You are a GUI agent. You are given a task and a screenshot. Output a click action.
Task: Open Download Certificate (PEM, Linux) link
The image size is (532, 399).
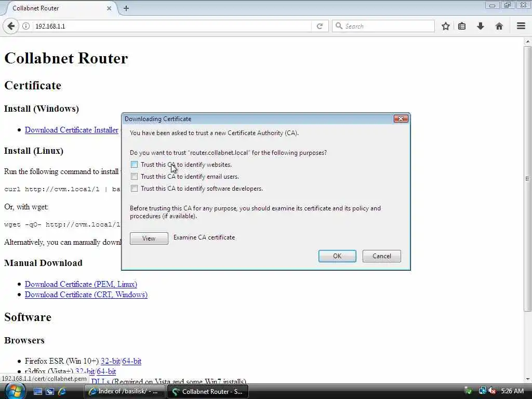coord(81,284)
